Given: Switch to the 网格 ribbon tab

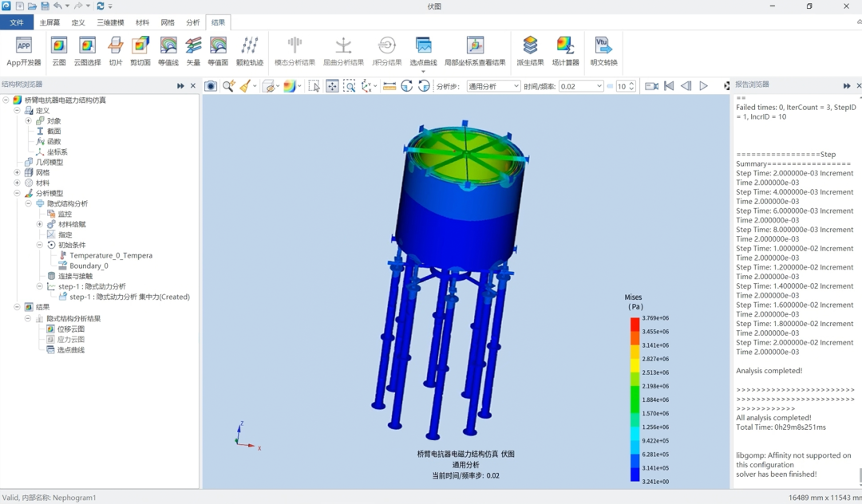Looking at the screenshot, I should point(167,23).
